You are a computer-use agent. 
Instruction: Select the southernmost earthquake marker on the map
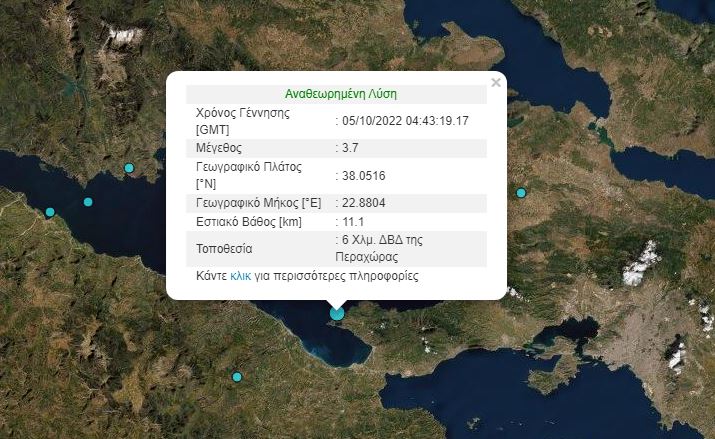pyautogui.click(x=237, y=377)
